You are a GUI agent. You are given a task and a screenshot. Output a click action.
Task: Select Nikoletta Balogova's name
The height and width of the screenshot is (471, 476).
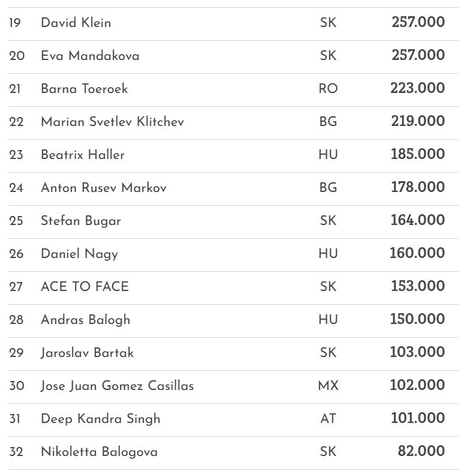point(99,452)
